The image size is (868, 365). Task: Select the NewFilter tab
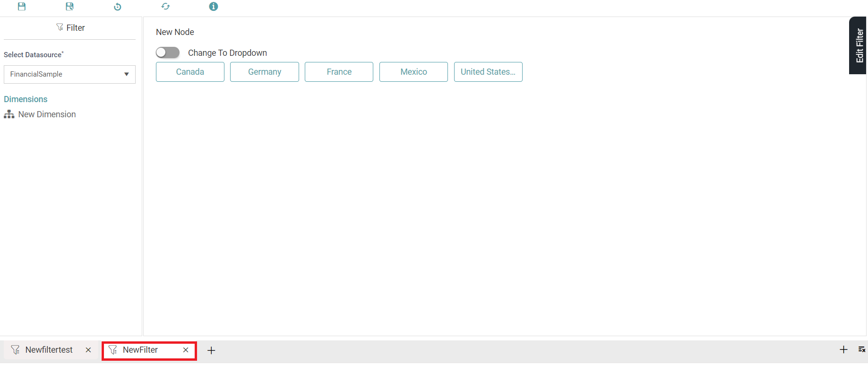(140, 350)
